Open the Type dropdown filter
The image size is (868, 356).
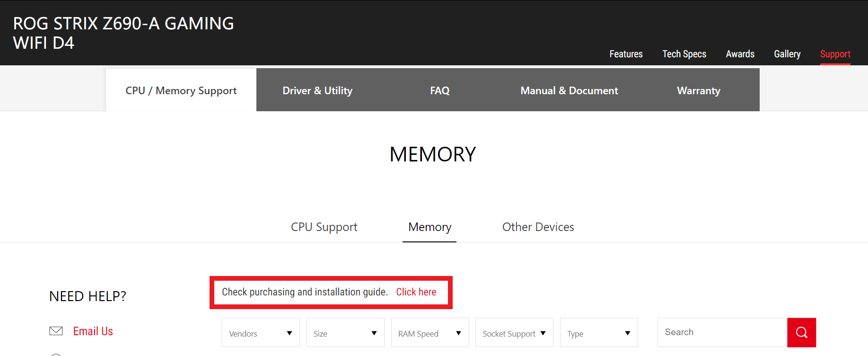pyautogui.click(x=599, y=332)
